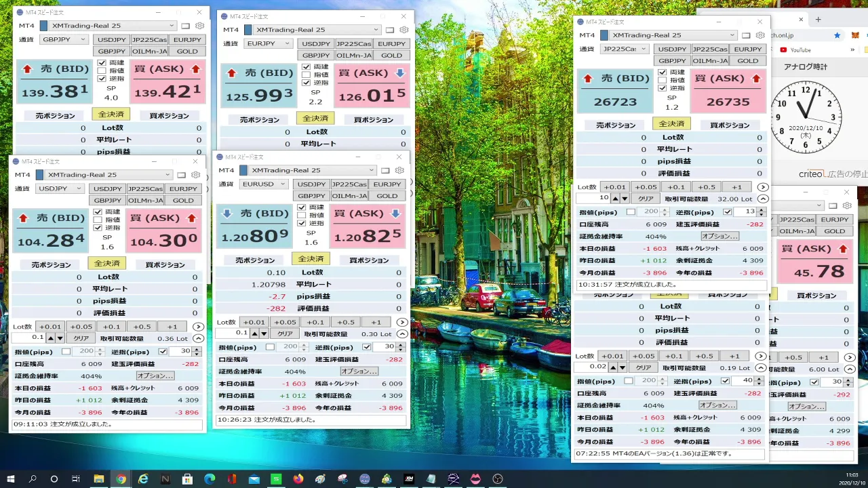Increase lot with up arrow in USDJPY window
This screenshot has height=488, width=868.
click(x=51, y=338)
